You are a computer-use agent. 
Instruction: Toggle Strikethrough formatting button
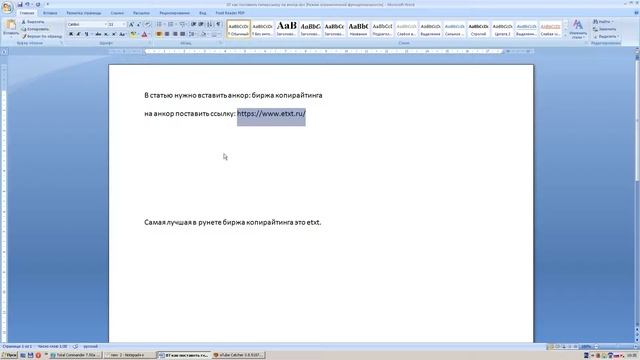(98, 34)
